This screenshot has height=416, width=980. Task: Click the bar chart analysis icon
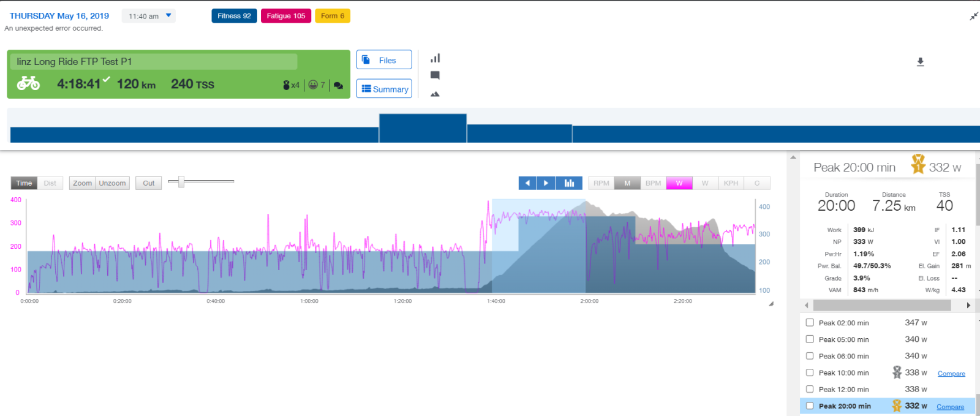[435, 58]
